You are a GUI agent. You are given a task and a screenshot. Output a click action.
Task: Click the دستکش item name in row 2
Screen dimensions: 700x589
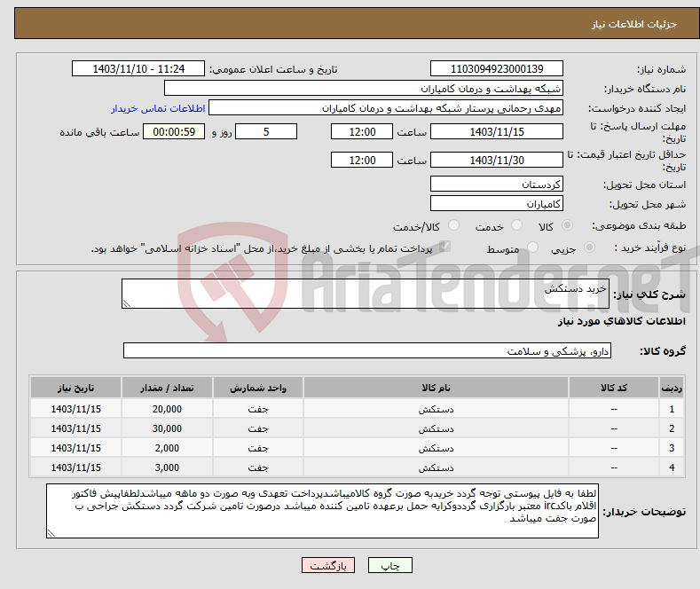pyautogui.click(x=436, y=428)
